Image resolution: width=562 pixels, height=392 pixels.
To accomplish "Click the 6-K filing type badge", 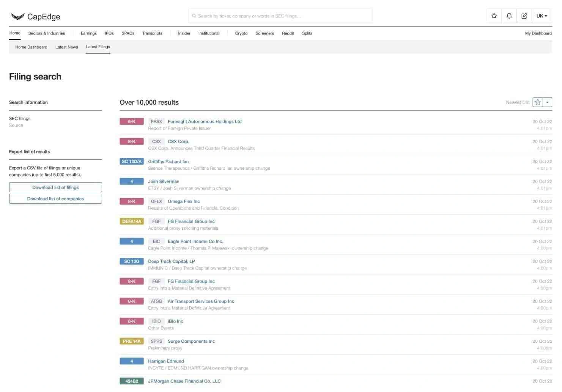I will (131, 122).
